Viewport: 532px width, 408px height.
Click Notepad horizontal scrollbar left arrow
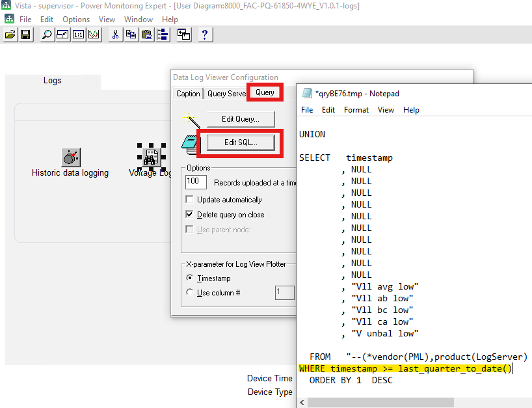pos(302,403)
